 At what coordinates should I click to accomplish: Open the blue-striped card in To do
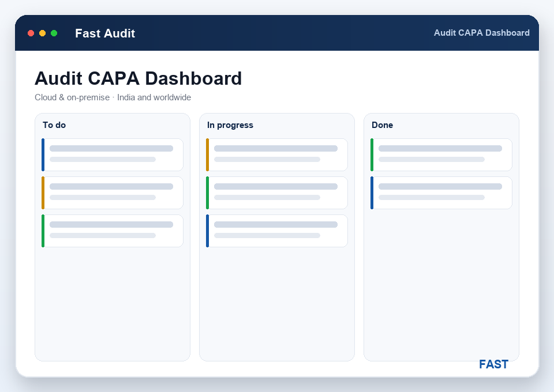click(113, 154)
